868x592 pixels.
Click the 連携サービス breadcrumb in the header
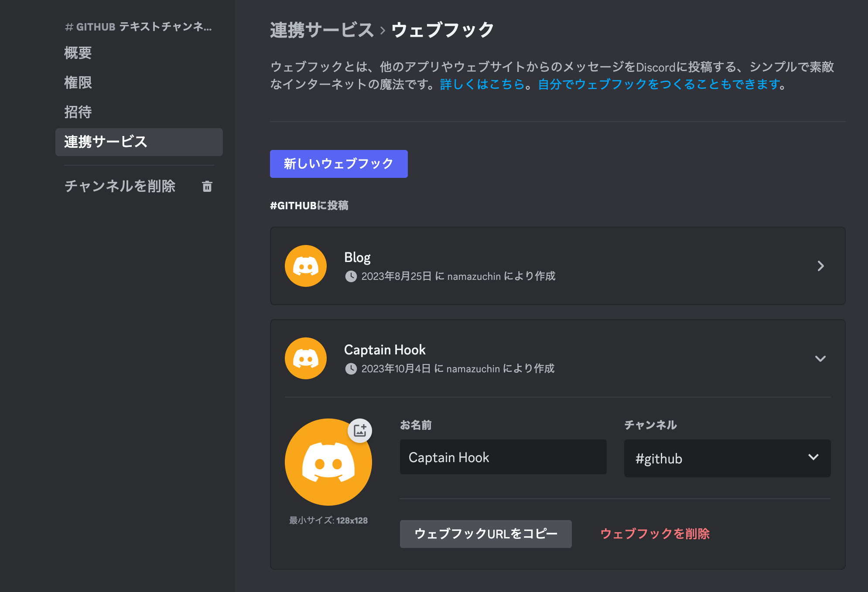[x=322, y=30]
